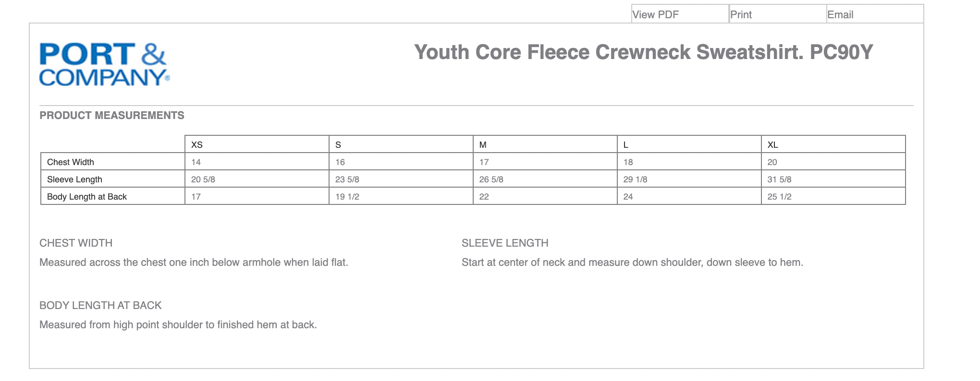
Task: Click the Youth Core Fleece Crewneck Sweatshirt title
Action: click(x=643, y=52)
